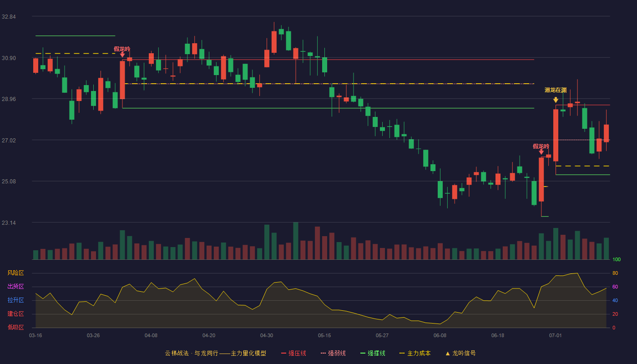This screenshot has height=364, width=637.
Task: Click the red arrow below the June 假龙吟
Action: point(541,152)
